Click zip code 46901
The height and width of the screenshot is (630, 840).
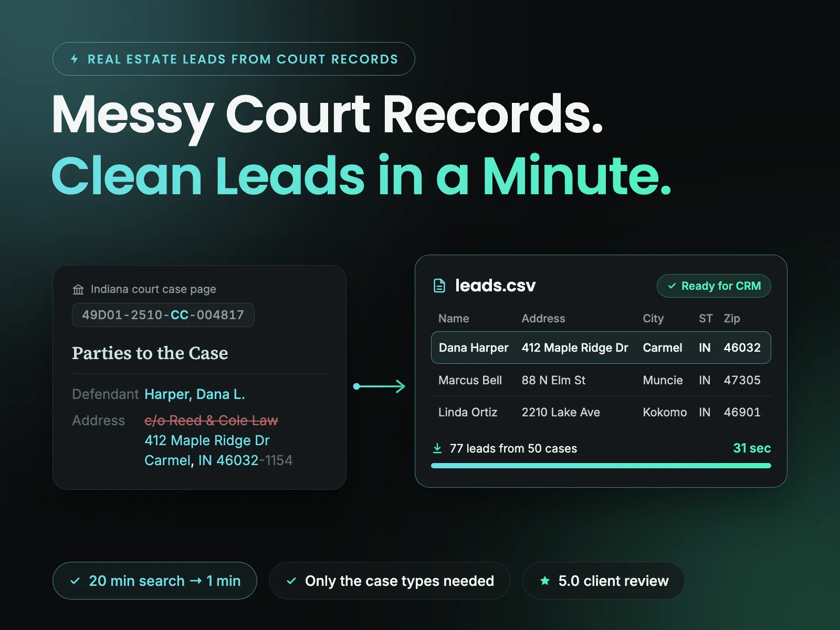click(x=742, y=412)
